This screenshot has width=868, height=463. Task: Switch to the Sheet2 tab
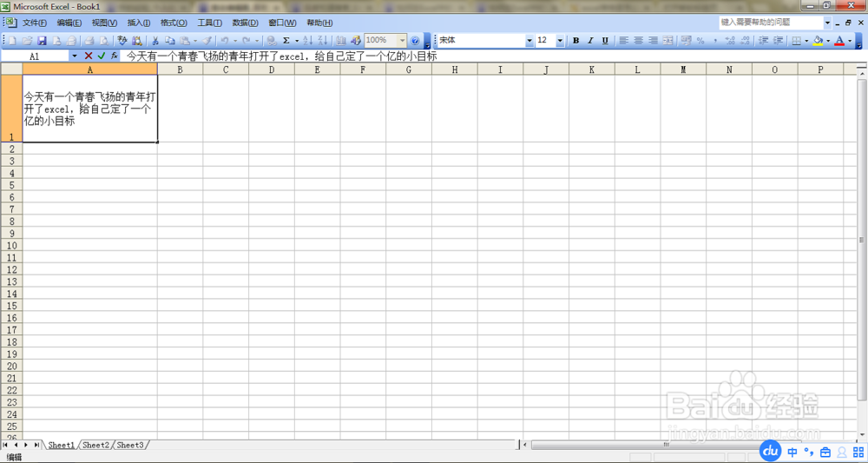tap(96, 445)
